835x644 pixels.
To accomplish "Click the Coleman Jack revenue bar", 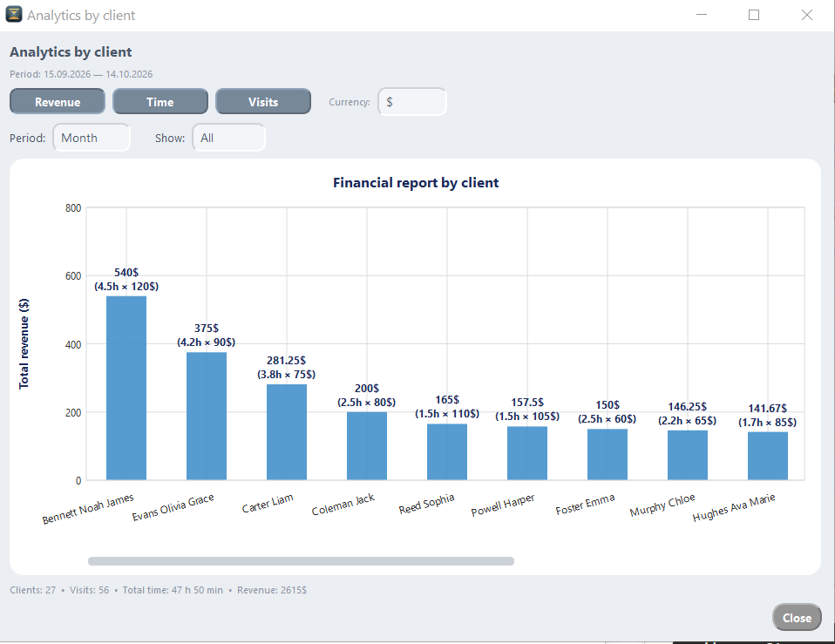I will 367,446.
